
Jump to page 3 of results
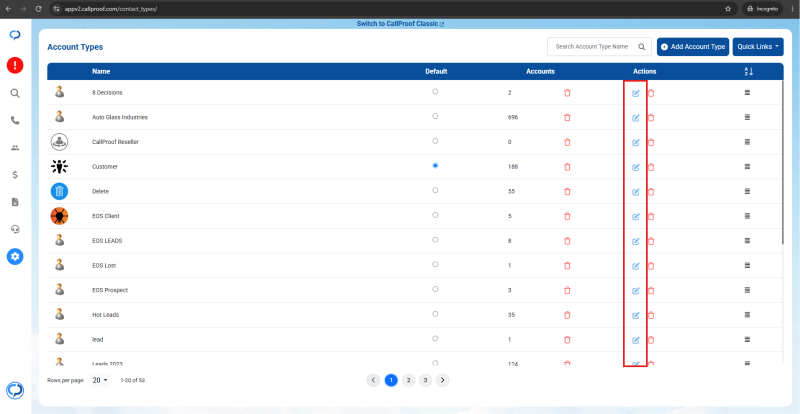tap(425, 380)
